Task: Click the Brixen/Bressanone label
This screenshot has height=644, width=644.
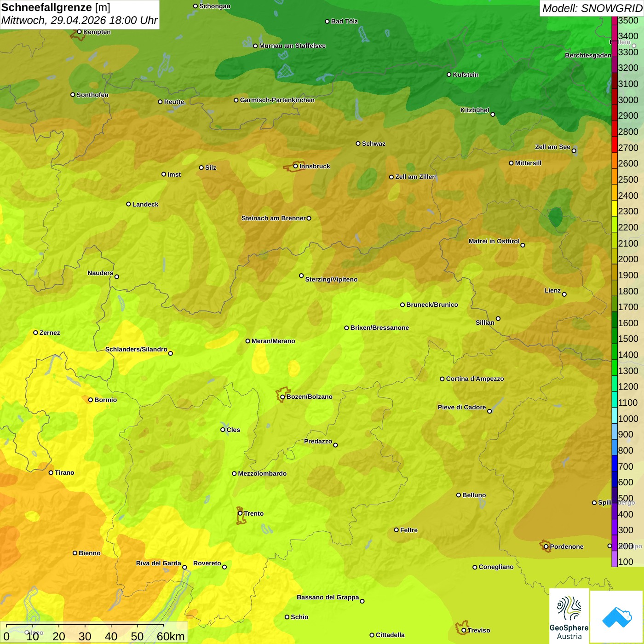Action: click(x=379, y=328)
